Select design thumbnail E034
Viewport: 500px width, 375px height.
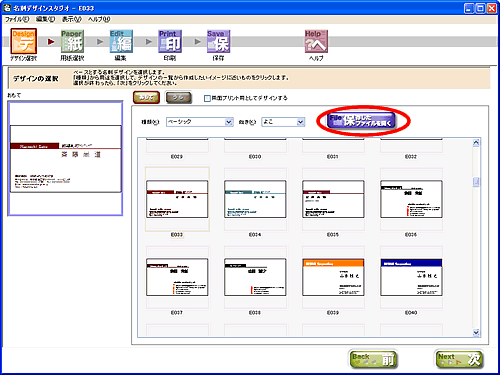255,199
